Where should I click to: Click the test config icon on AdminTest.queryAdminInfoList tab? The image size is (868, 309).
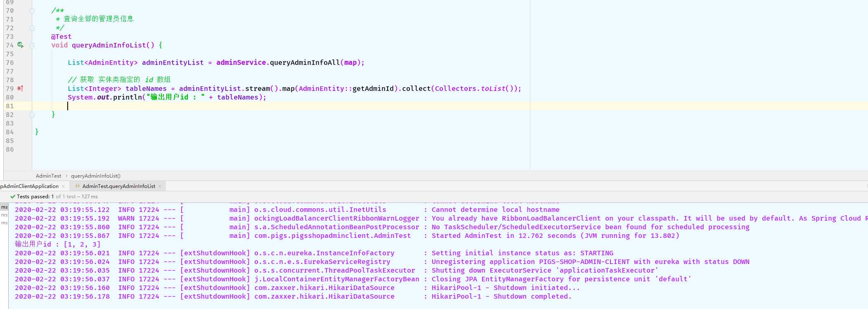click(77, 186)
